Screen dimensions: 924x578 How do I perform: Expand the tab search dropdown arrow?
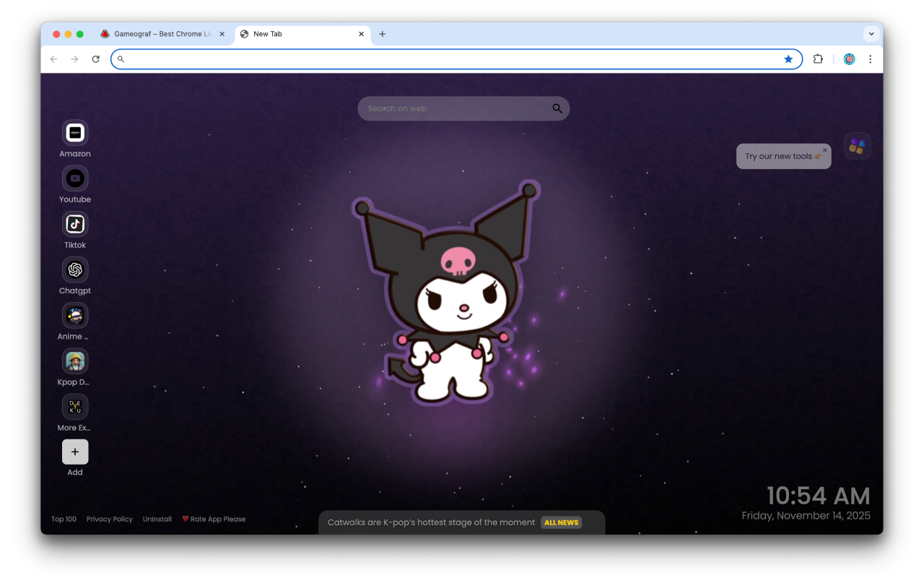pos(871,34)
